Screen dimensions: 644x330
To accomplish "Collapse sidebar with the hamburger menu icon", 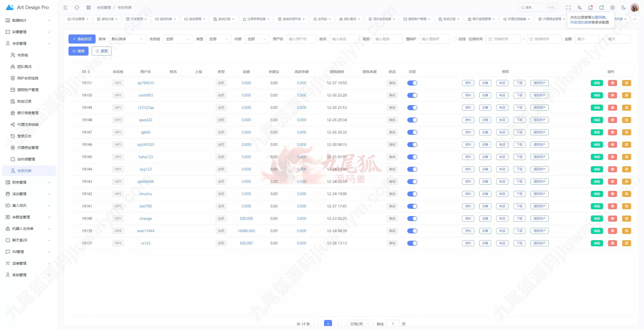I will (65, 8).
